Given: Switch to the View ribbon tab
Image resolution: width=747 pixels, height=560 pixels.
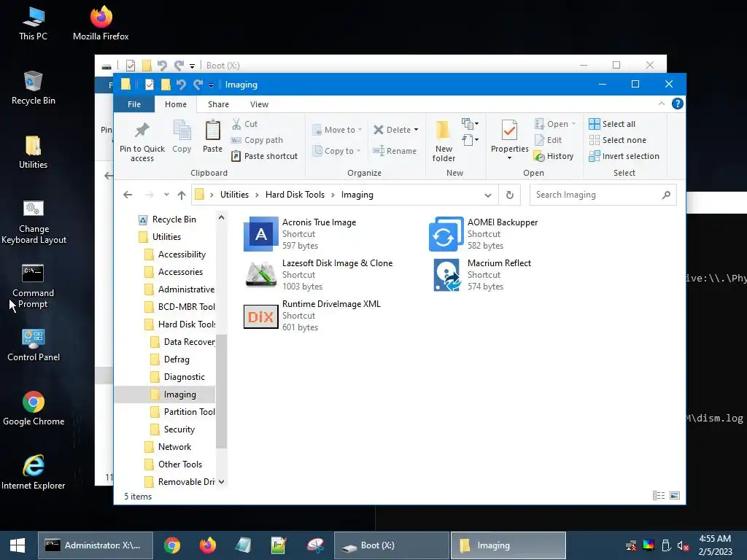Looking at the screenshot, I should point(259,104).
